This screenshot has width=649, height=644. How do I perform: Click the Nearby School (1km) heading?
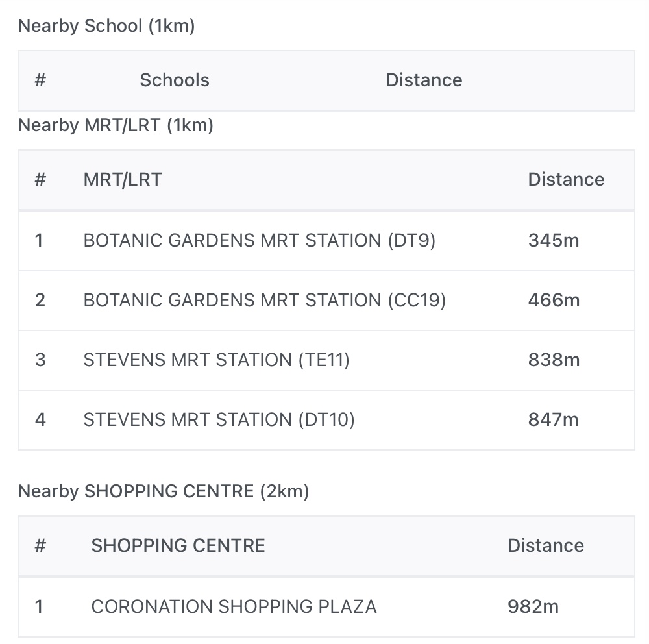click(x=106, y=27)
